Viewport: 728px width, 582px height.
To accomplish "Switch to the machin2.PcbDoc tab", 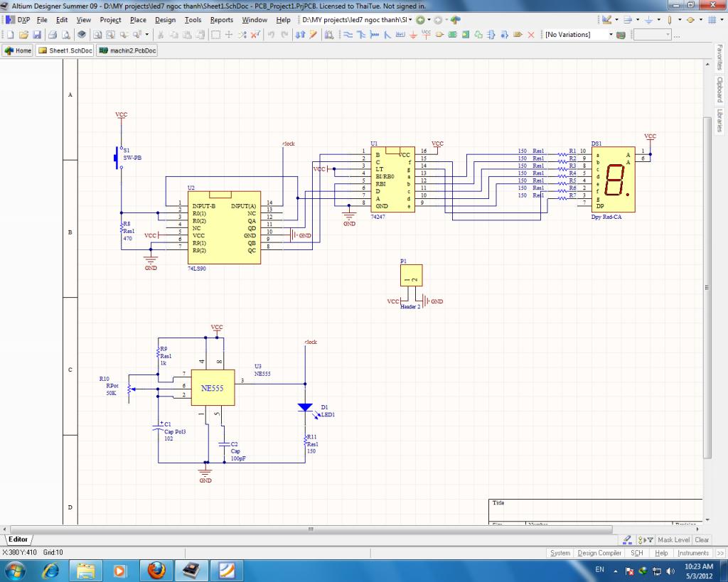I will coord(127,50).
